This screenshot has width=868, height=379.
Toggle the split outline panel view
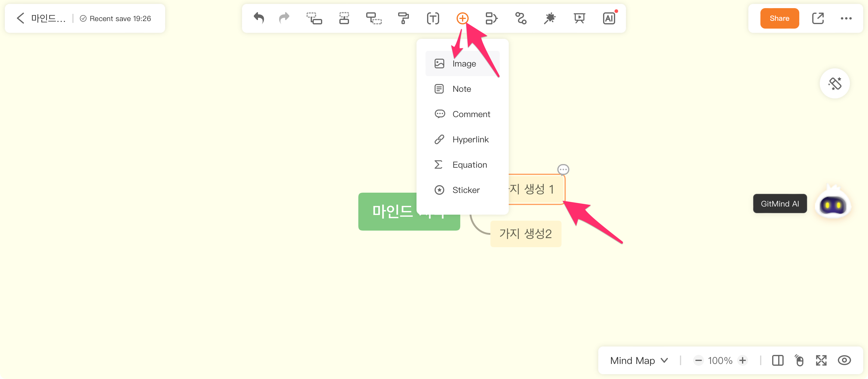point(778,361)
